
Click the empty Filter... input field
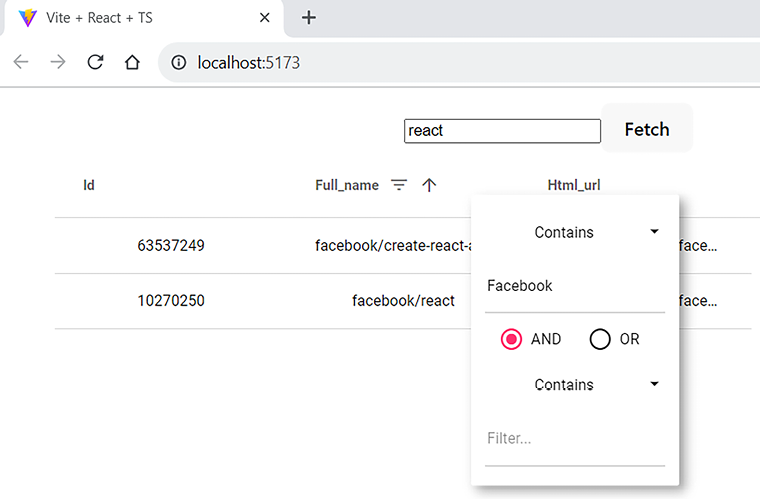(x=574, y=439)
